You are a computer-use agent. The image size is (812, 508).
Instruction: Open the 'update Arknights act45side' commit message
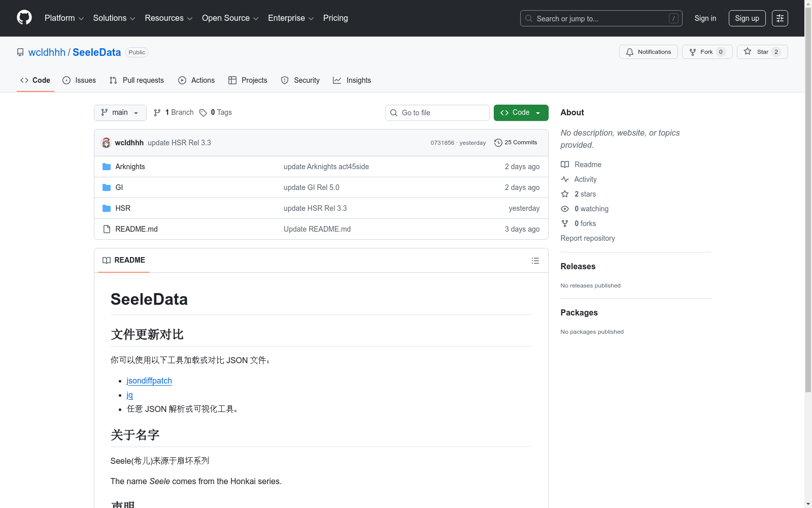click(326, 167)
